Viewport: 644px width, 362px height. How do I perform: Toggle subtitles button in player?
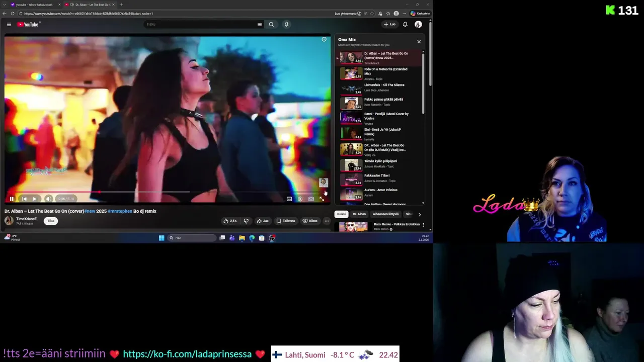[x=289, y=199]
